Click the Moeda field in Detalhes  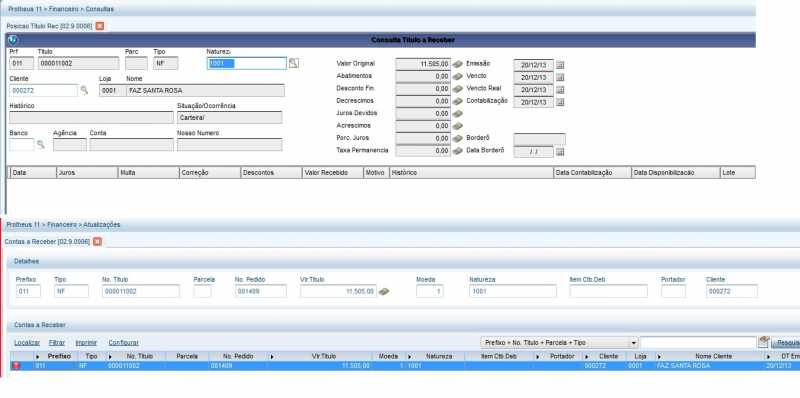click(430, 291)
